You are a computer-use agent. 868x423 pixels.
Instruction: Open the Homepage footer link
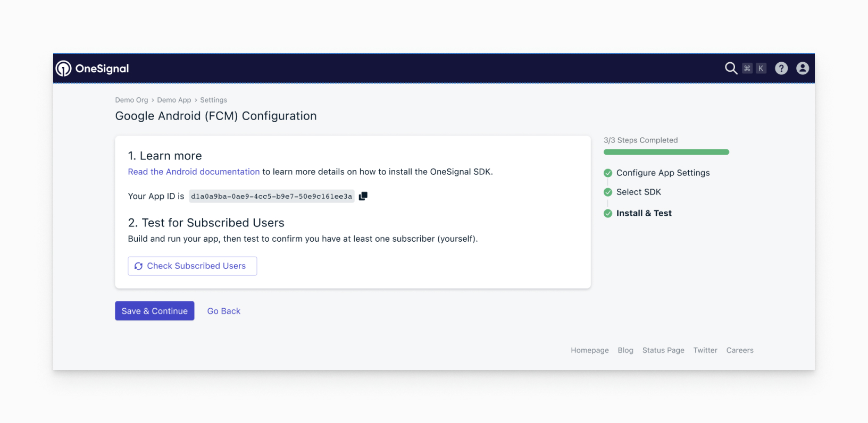[x=590, y=350]
